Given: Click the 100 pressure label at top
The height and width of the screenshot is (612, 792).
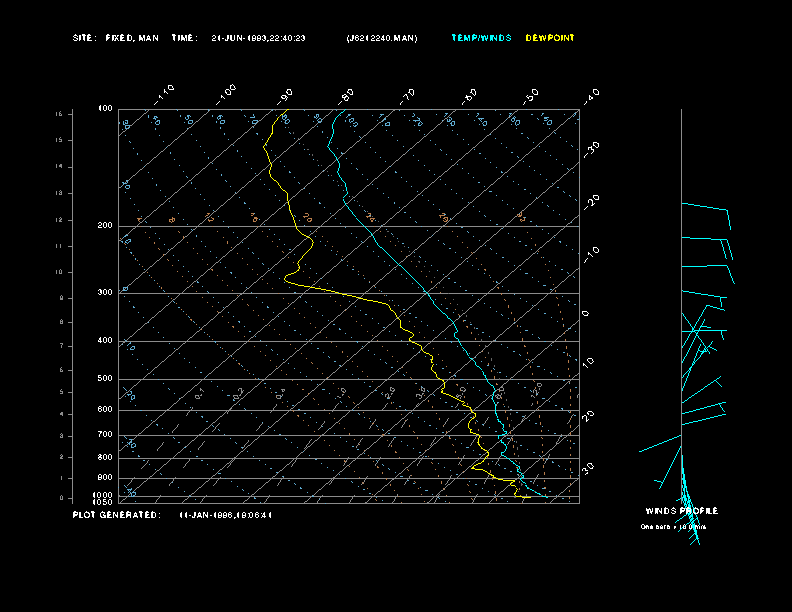Looking at the screenshot, I should pyautogui.click(x=105, y=108).
